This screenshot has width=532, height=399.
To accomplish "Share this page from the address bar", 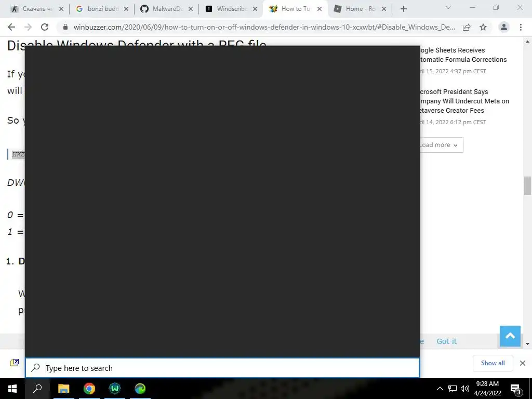I will coord(467,27).
